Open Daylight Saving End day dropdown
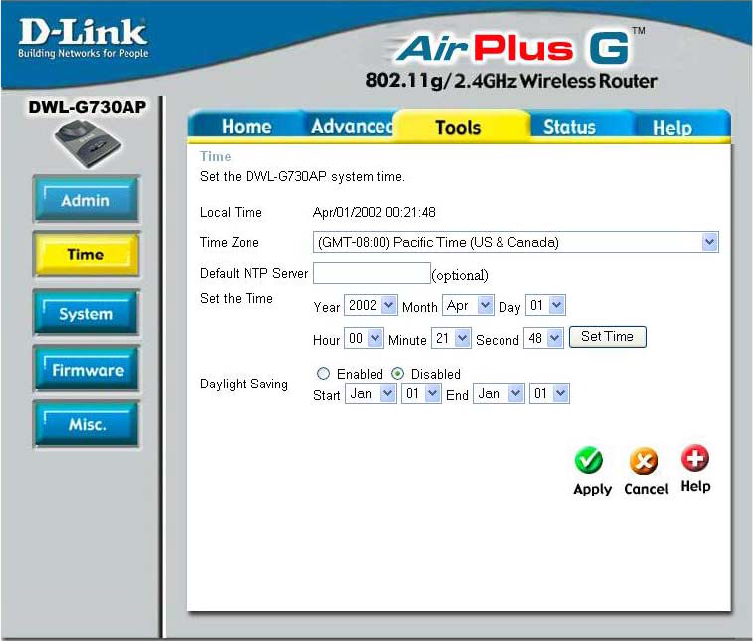This screenshot has width=753, height=641. coord(549,393)
